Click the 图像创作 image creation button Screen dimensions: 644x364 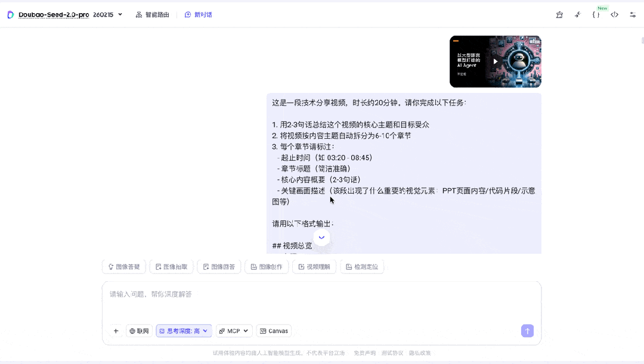click(x=267, y=266)
